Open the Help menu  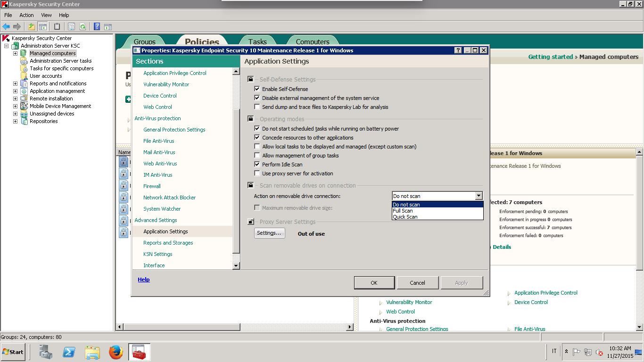point(64,15)
